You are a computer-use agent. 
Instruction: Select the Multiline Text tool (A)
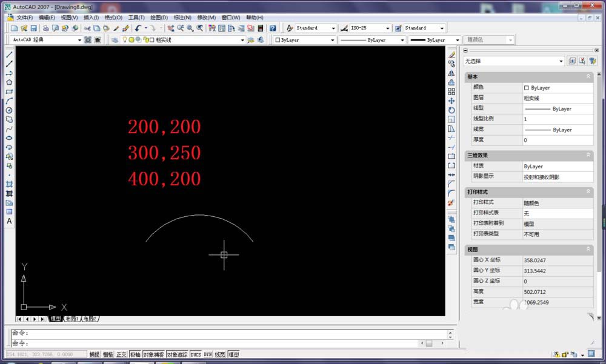9,221
